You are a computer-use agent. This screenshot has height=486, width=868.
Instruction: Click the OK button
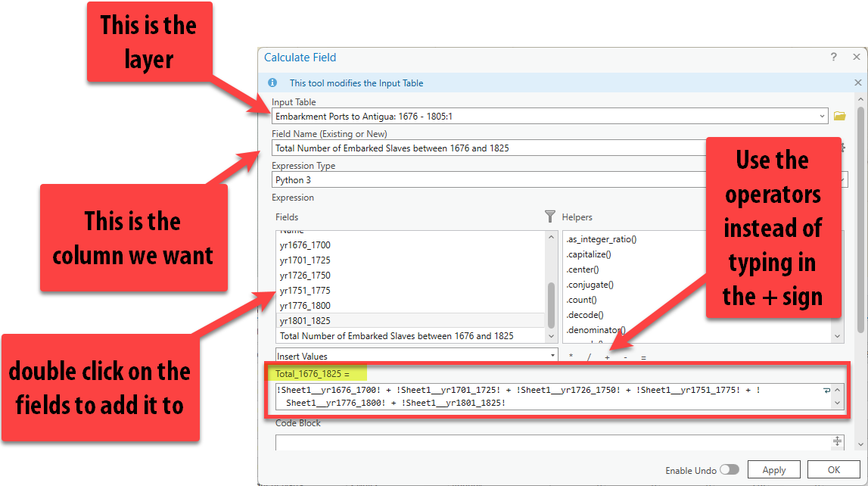(833, 470)
